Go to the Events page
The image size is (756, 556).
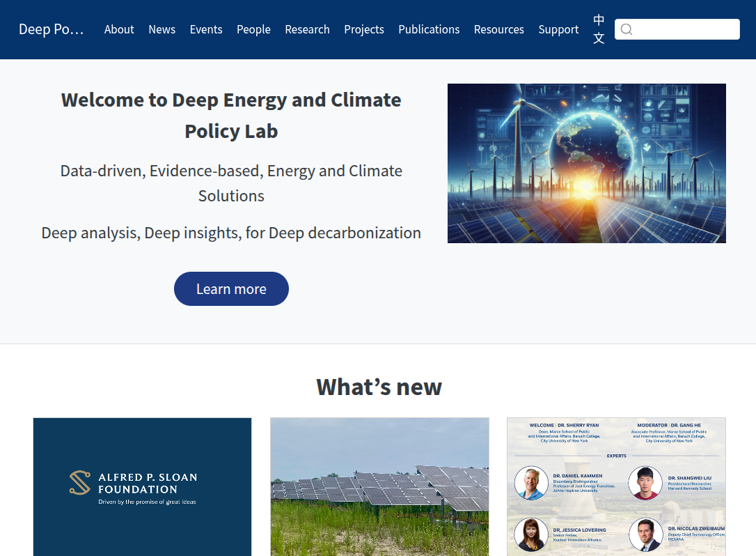206,29
